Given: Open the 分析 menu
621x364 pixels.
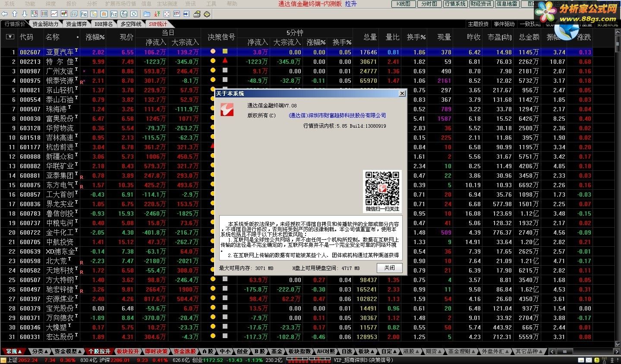Looking at the screenshot, I should [92, 3].
